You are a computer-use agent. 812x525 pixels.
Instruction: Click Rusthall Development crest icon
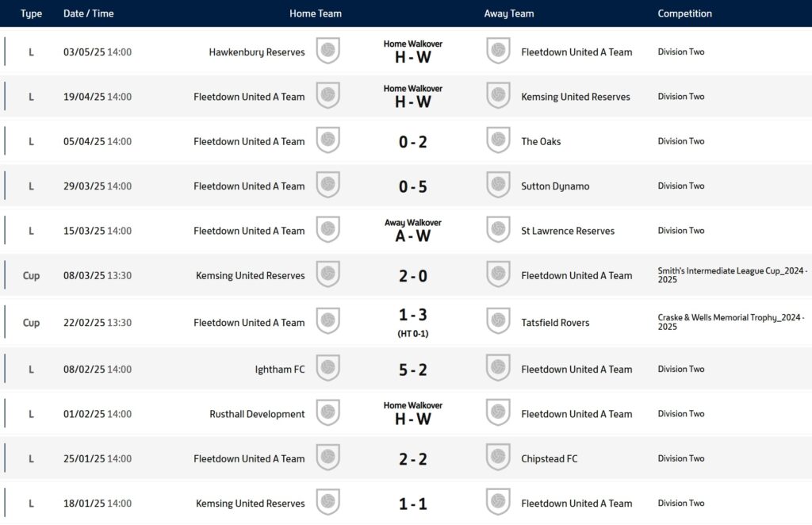coord(327,412)
